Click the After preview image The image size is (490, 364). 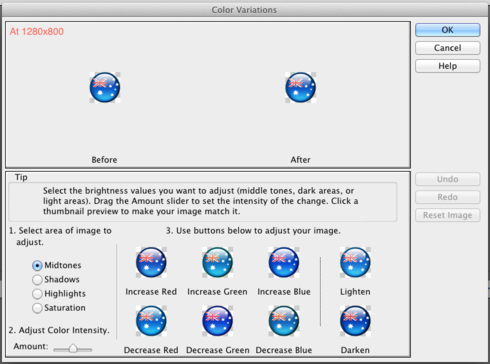point(300,87)
